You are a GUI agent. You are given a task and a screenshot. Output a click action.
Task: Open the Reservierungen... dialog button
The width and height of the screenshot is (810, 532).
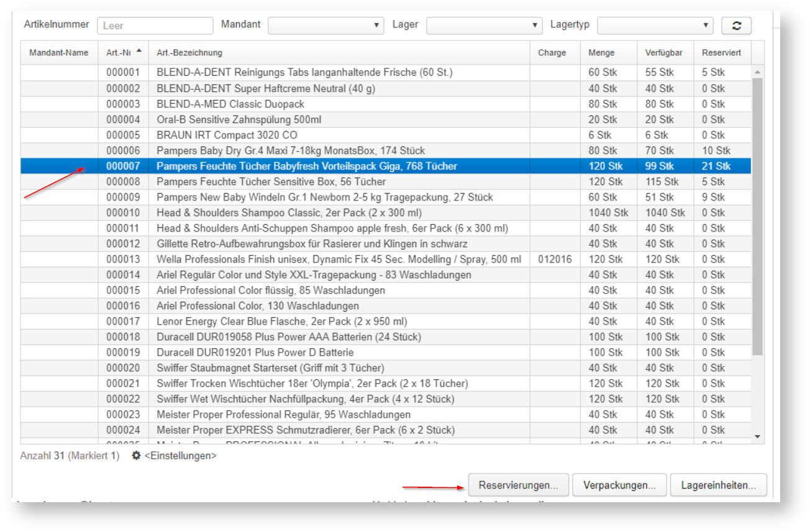[x=519, y=485]
